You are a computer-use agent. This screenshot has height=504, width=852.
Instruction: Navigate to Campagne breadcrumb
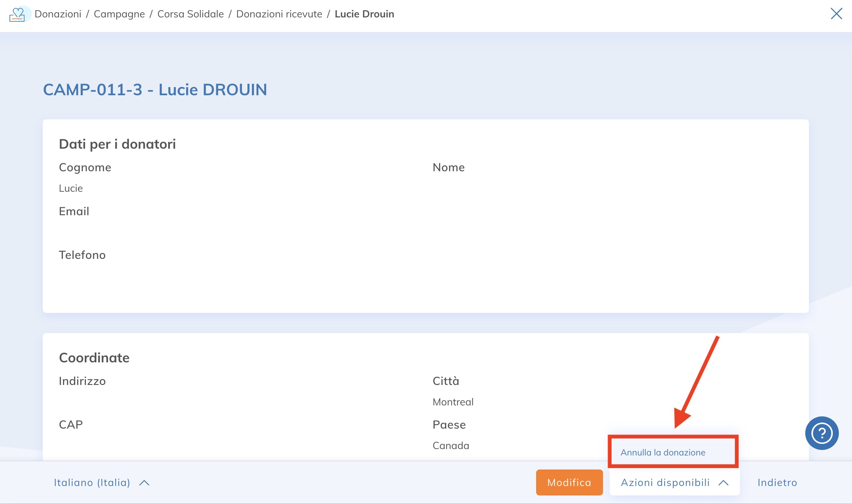point(119,14)
